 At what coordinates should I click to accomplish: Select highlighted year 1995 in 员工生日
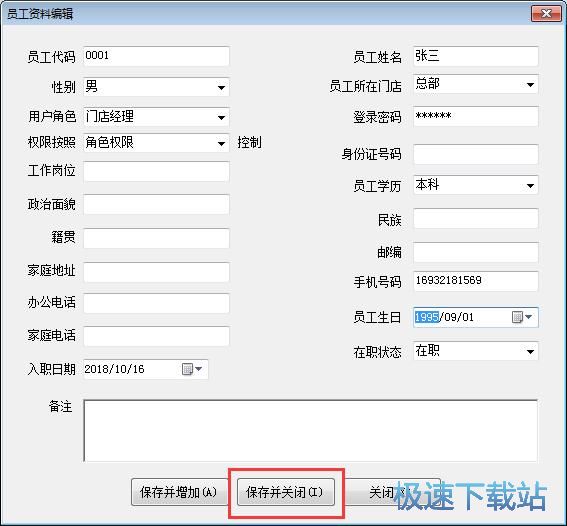(427, 317)
